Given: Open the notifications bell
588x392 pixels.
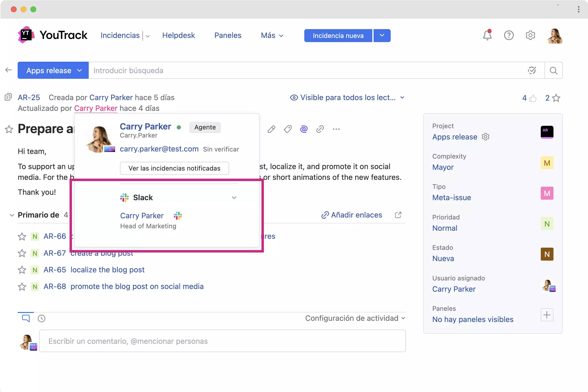Looking at the screenshot, I should 487,35.
